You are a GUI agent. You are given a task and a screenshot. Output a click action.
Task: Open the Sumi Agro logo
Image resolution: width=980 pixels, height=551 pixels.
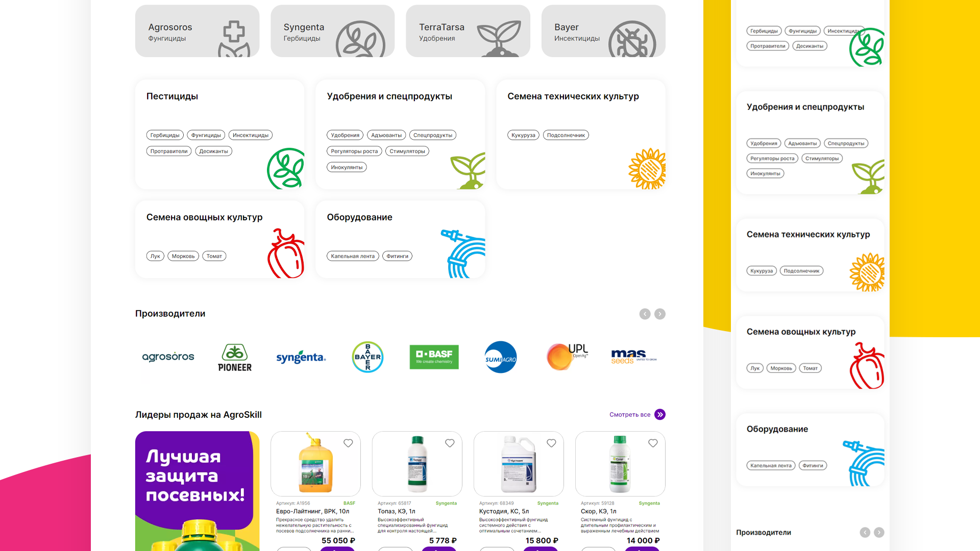pos(500,357)
